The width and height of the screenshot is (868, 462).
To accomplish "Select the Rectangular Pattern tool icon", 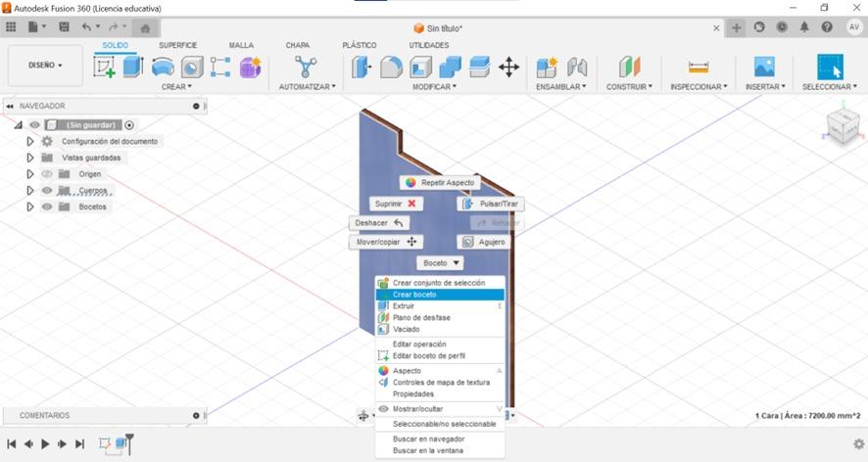I will point(220,67).
